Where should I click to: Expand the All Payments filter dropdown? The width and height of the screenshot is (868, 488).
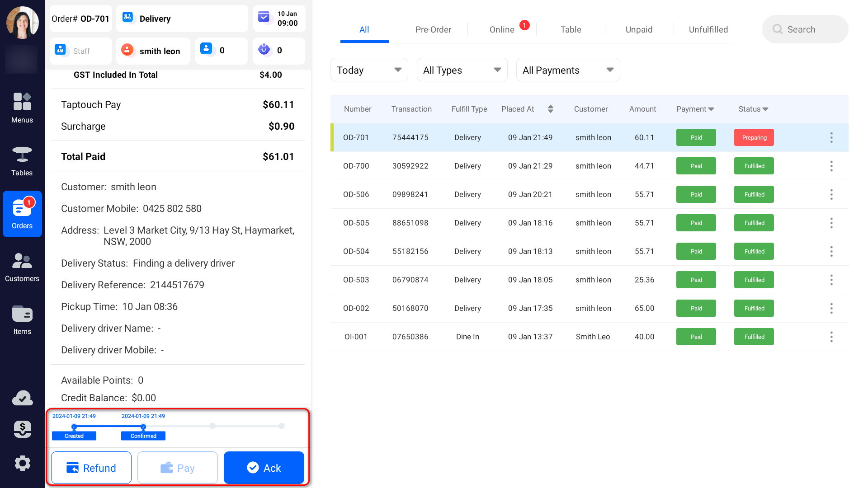click(568, 70)
